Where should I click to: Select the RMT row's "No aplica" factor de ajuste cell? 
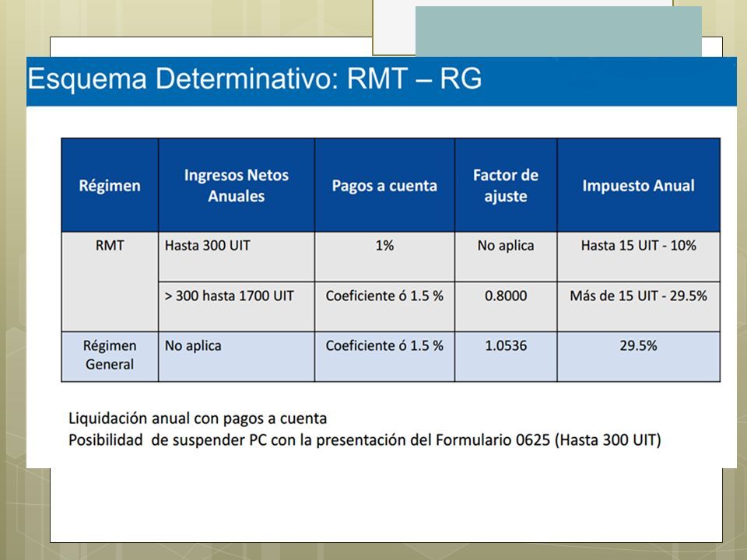click(506, 257)
